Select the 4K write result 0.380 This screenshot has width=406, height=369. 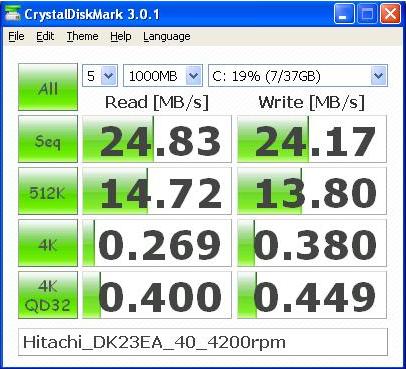pyautogui.click(x=312, y=243)
